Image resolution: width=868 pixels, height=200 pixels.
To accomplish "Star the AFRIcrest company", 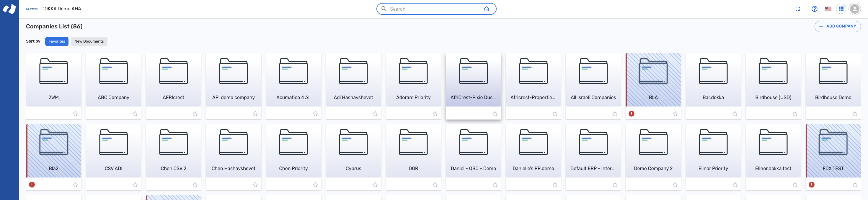I will (x=195, y=114).
